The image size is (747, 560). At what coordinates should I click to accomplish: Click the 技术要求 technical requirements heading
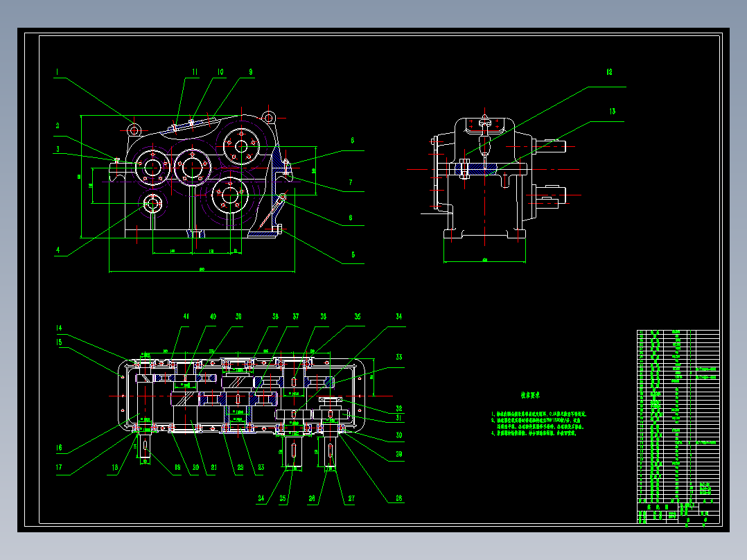pos(530,395)
